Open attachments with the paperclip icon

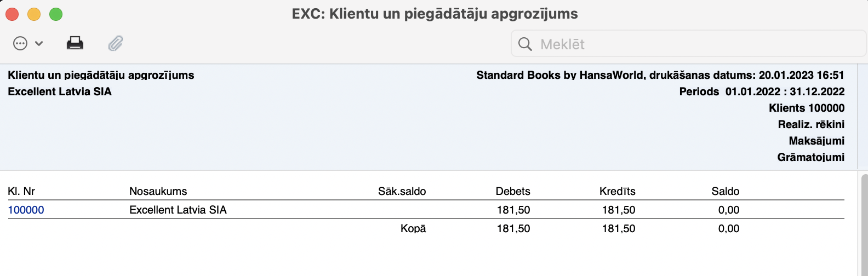116,43
